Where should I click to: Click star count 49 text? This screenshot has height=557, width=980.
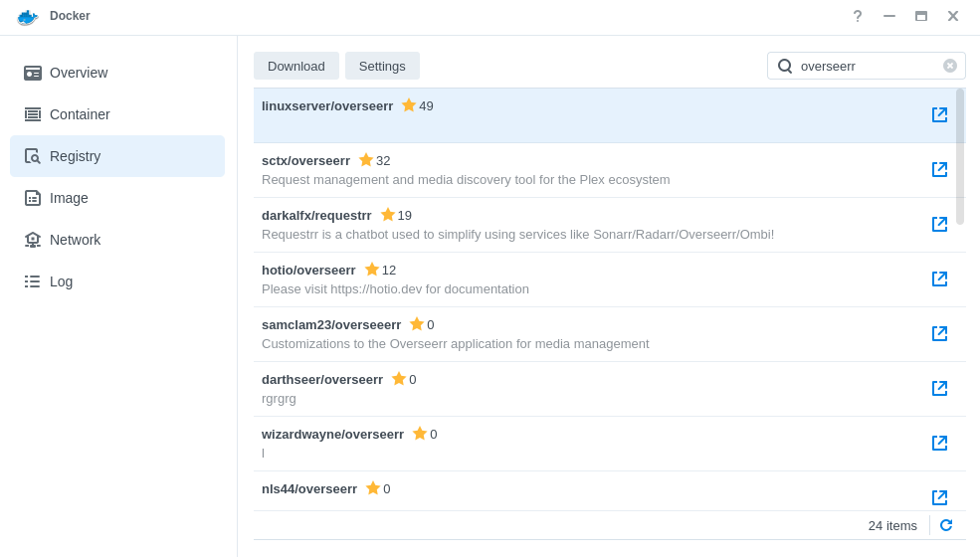coord(426,106)
